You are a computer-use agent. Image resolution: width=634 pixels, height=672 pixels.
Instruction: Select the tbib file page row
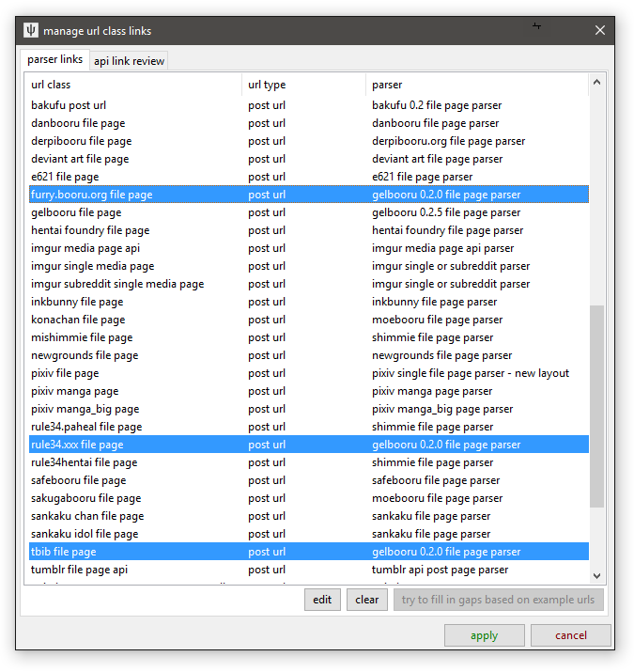(309, 552)
